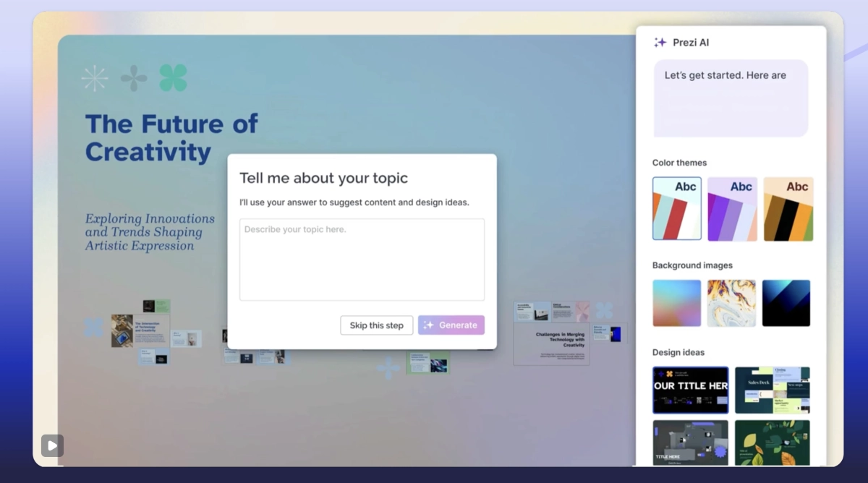
Task: Play the video with the play button
Action: point(52,445)
